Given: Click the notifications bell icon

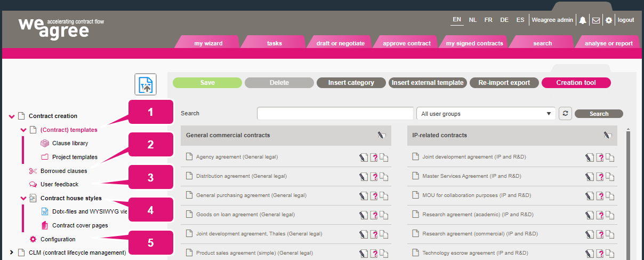Looking at the screenshot, I should (x=583, y=20).
